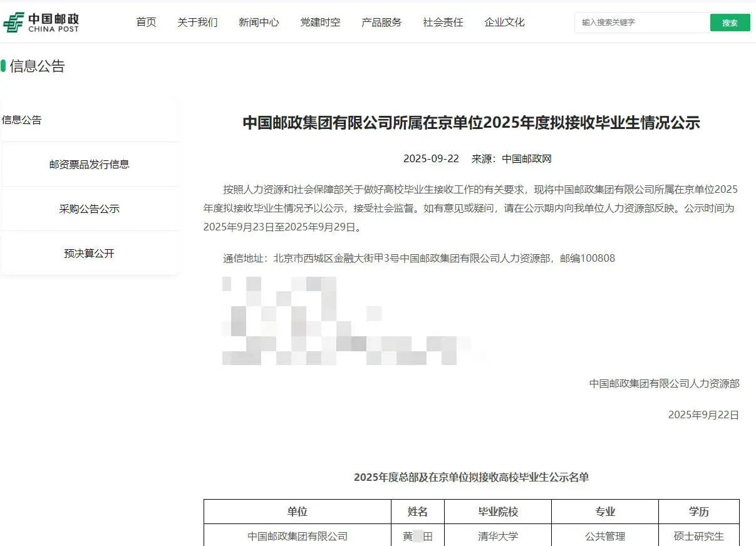Select 产品服务 in top navigation
The width and height of the screenshot is (756, 546).
381,23
